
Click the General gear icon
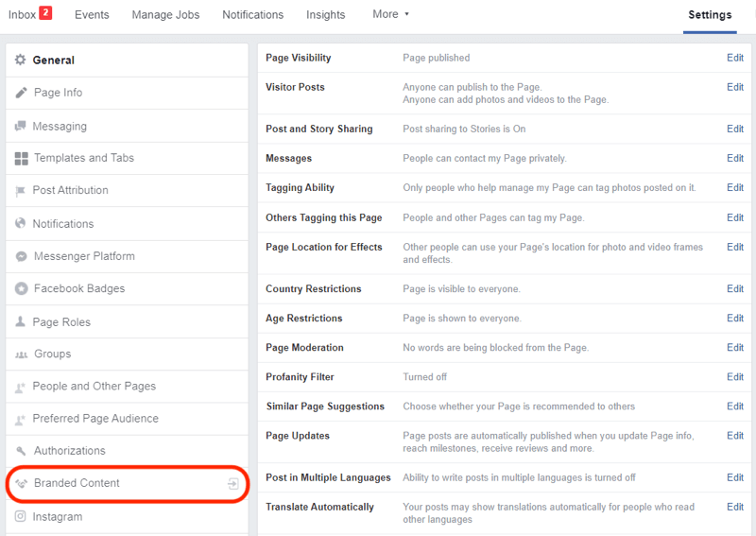20,60
